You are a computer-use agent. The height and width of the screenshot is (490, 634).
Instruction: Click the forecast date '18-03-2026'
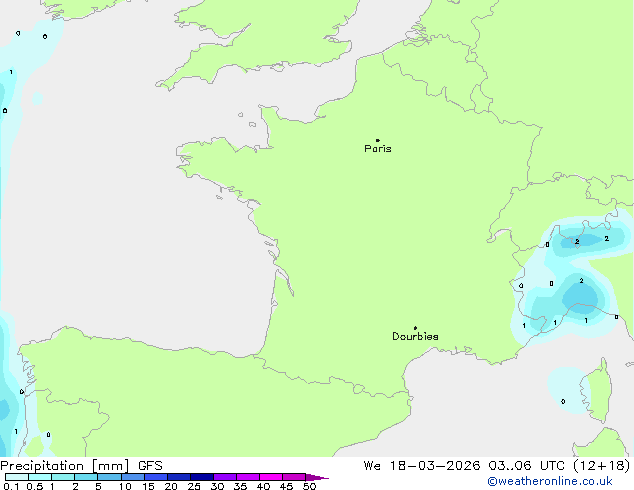tap(435, 466)
